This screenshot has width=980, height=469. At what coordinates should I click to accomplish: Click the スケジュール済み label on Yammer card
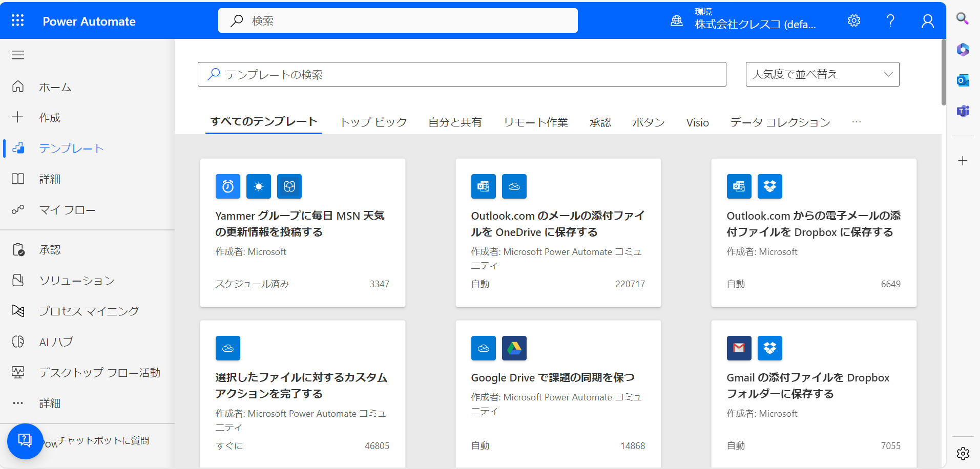252,284
